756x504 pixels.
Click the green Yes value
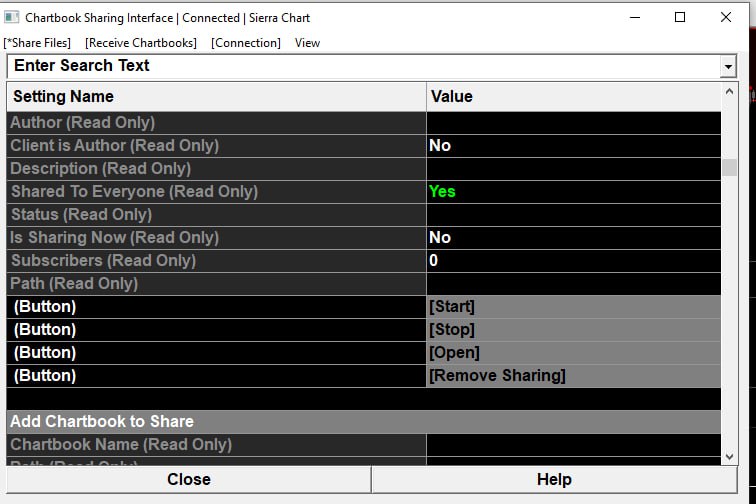pos(442,192)
